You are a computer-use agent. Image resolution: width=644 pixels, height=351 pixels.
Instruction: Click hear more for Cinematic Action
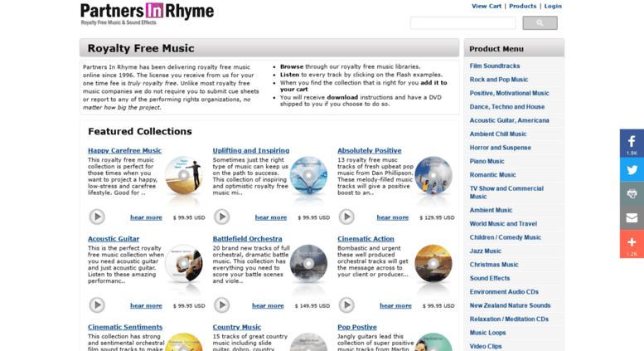point(395,306)
